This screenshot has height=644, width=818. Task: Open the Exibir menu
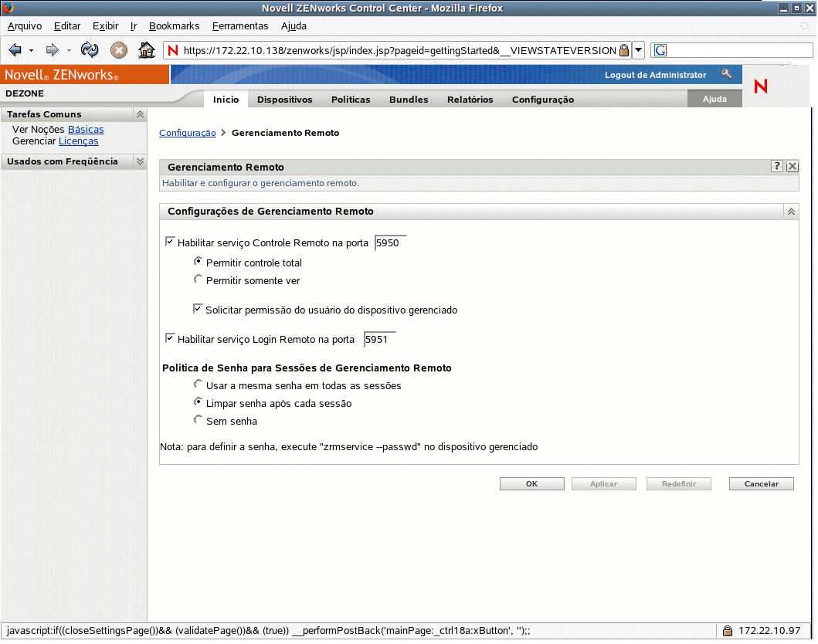coord(105,26)
